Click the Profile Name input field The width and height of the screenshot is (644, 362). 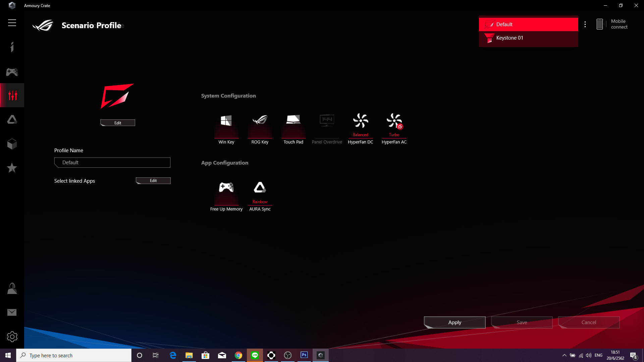(x=112, y=163)
